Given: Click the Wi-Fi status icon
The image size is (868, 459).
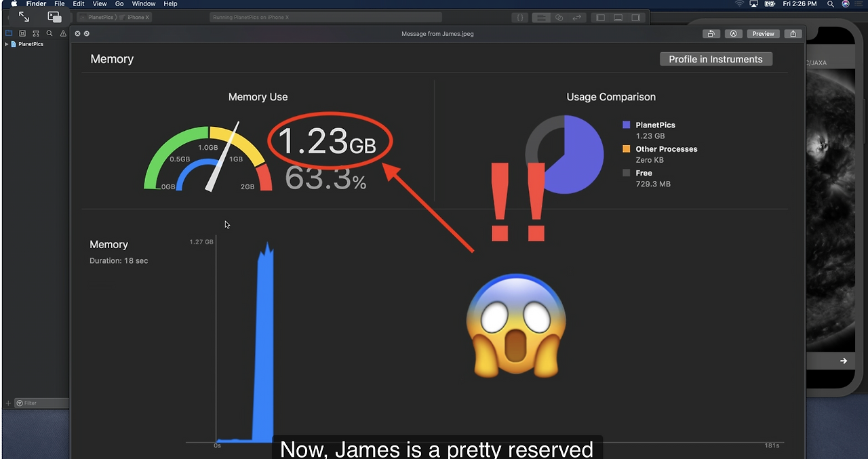Looking at the screenshot, I should tap(739, 4).
